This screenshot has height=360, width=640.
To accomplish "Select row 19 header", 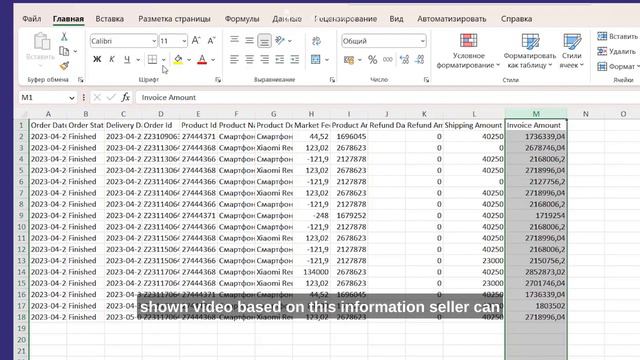I will click(22, 328).
